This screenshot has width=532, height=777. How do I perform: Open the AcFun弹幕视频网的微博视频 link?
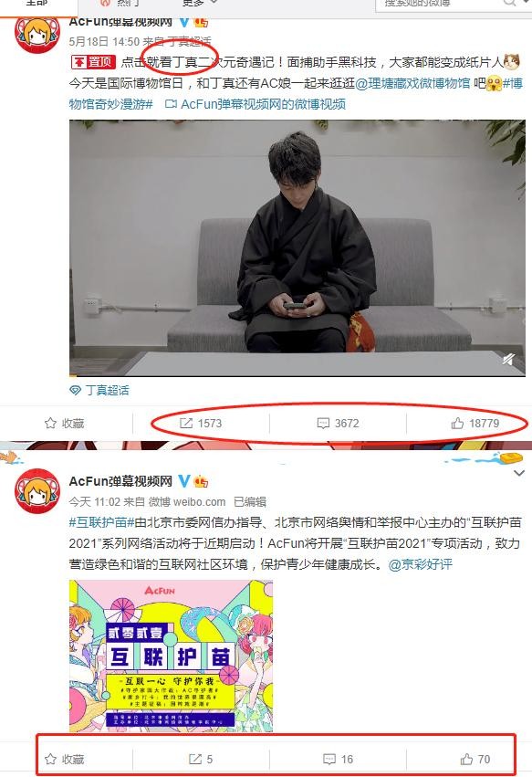(256, 104)
